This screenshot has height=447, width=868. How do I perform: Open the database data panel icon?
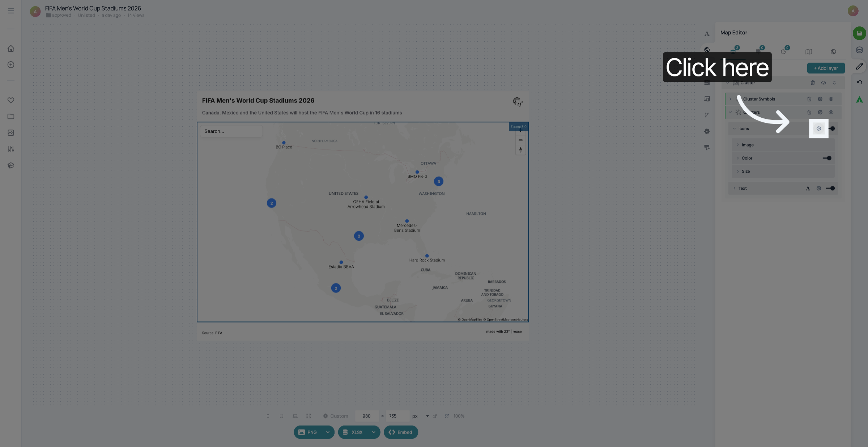click(859, 50)
